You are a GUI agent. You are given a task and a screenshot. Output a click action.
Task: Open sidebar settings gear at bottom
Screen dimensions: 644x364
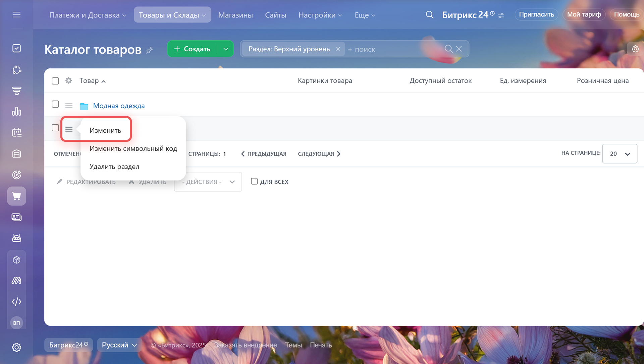(x=16, y=347)
